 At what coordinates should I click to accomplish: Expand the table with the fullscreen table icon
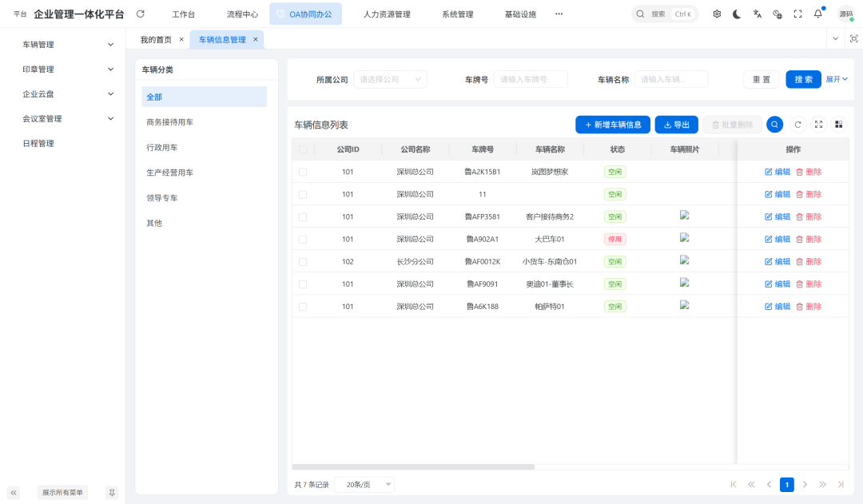click(817, 125)
